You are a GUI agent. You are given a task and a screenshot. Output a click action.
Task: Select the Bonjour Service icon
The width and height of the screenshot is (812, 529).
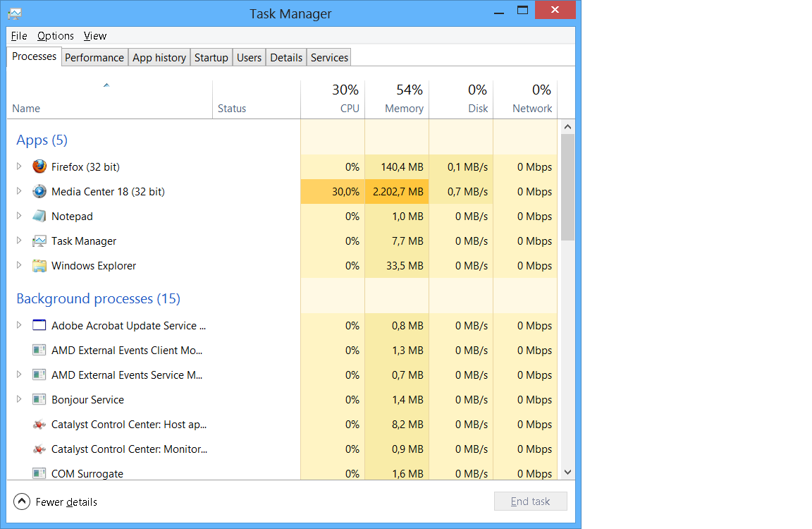click(39, 400)
